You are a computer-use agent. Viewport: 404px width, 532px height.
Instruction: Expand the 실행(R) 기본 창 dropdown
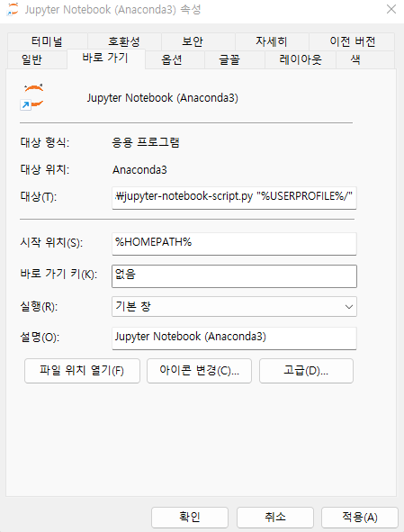coord(234,306)
